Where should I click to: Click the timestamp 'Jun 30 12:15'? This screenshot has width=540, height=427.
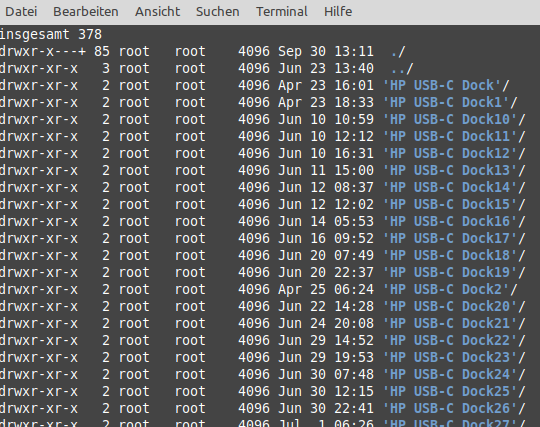(x=326, y=392)
